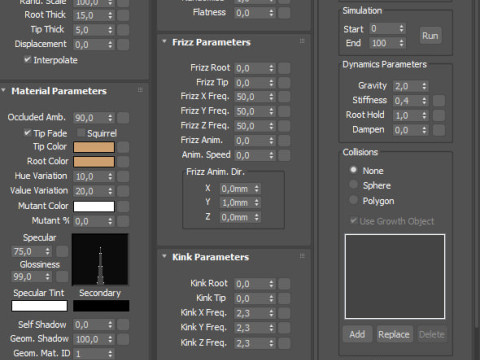The image size is (480, 360).
Task: Click the map button next to Kink Root
Action: click(284, 284)
